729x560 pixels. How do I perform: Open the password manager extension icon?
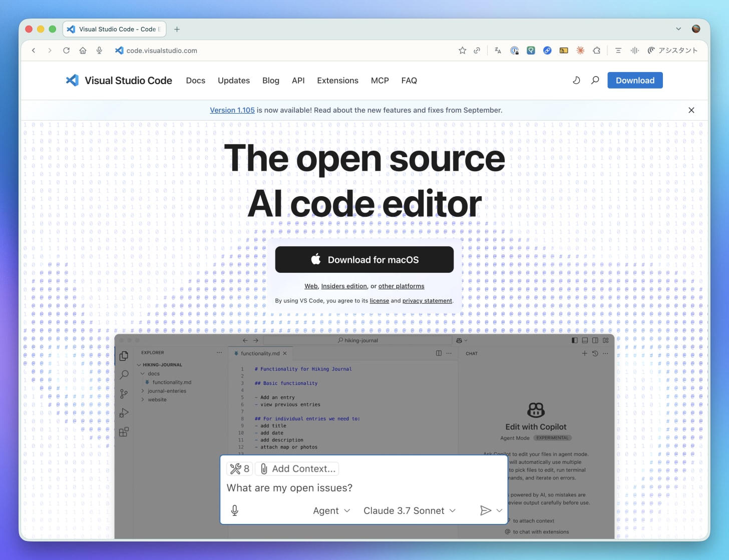click(514, 51)
